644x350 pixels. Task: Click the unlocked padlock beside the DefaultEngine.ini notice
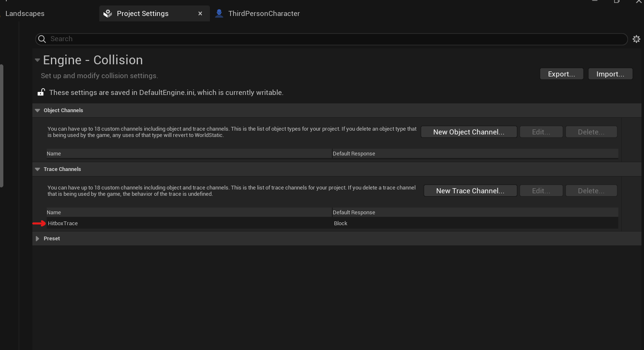point(41,92)
